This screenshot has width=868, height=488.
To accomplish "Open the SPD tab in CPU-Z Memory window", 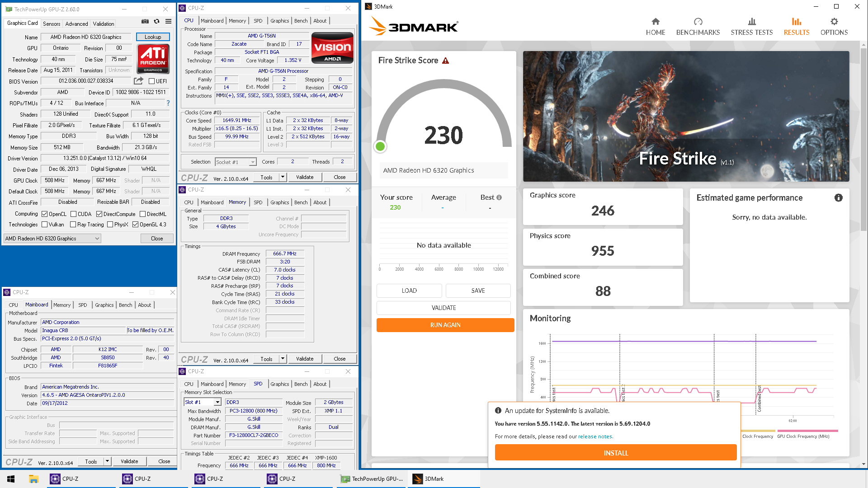I will click(258, 202).
